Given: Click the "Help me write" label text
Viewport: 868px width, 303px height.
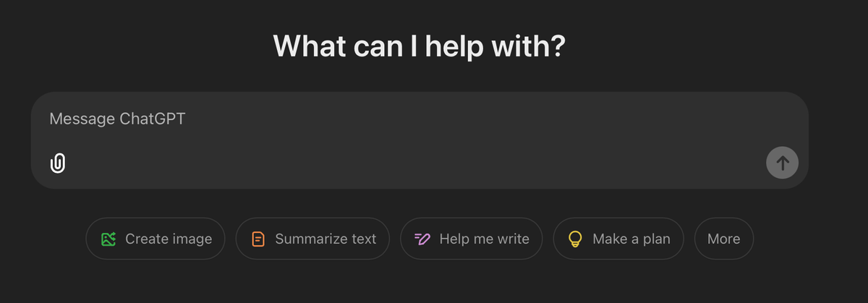Looking at the screenshot, I should (x=484, y=239).
